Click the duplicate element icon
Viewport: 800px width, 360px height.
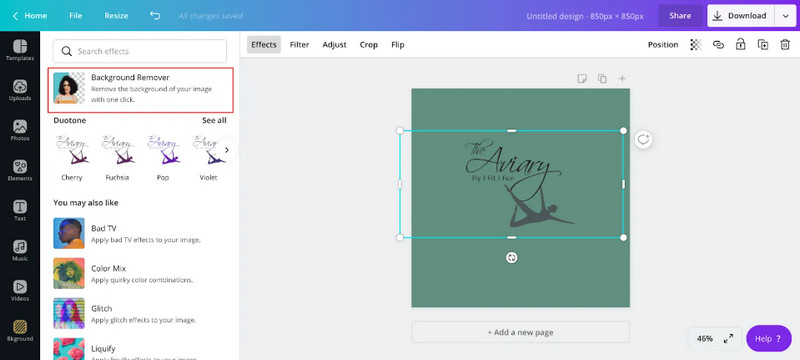coord(763,45)
